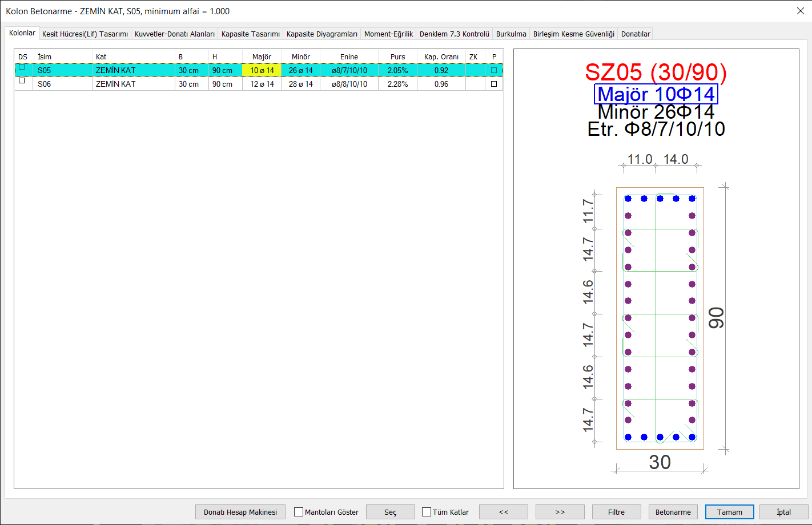
Task: Click ZEMİN KAT cell in S06 row
Action: pyautogui.click(x=134, y=84)
